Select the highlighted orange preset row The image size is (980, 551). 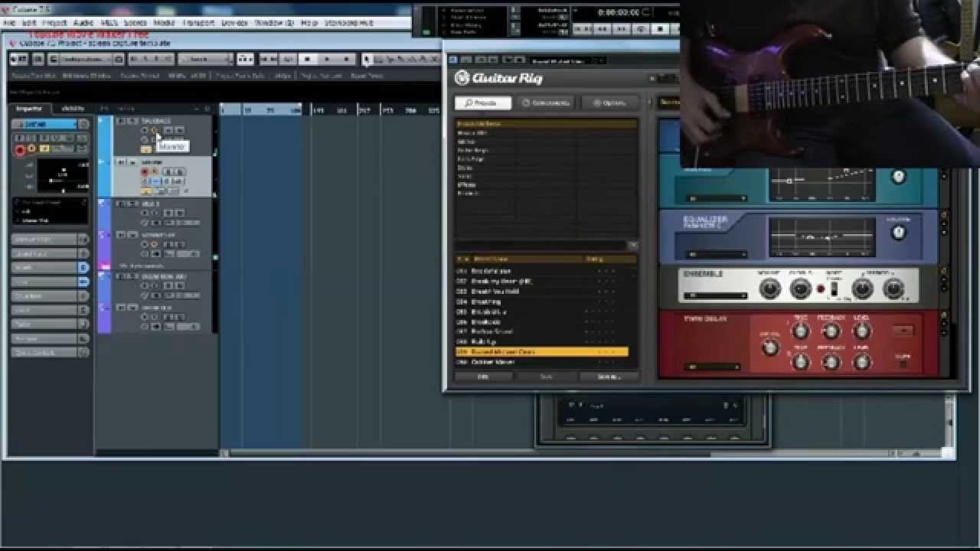542,352
